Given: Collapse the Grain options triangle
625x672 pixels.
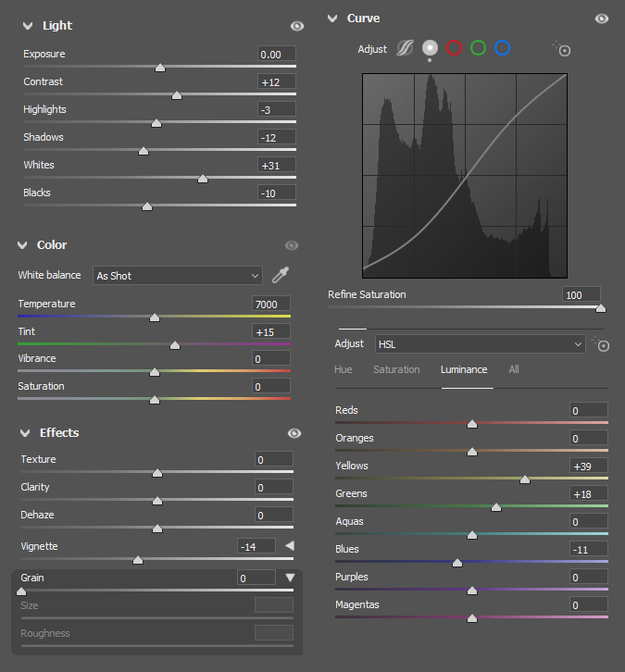Looking at the screenshot, I should [290, 578].
